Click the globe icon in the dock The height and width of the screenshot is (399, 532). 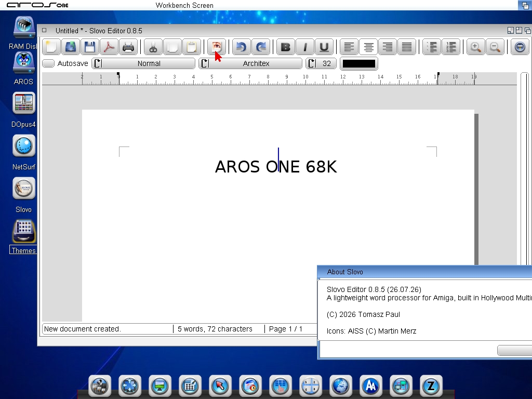coord(341,386)
